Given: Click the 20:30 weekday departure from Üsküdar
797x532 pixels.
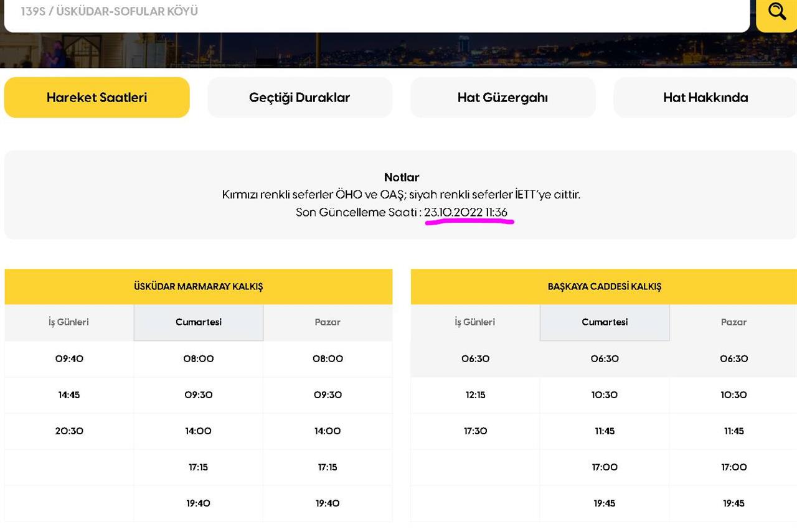Looking at the screenshot, I should pyautogui.click(x=68, y=431).
